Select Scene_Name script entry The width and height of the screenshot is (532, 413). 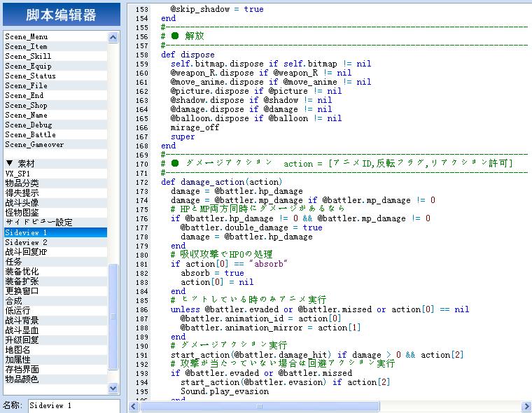[55, 115]
